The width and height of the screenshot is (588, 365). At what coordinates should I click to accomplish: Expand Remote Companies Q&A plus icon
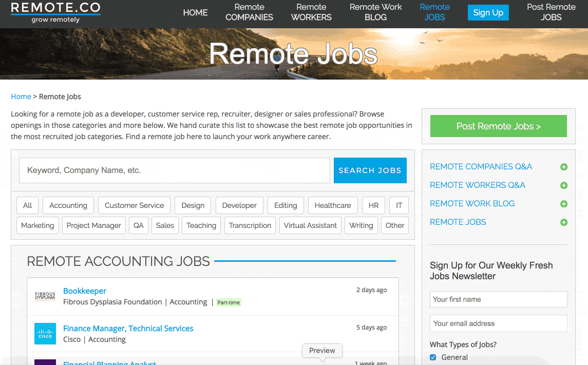click(563, 167)
